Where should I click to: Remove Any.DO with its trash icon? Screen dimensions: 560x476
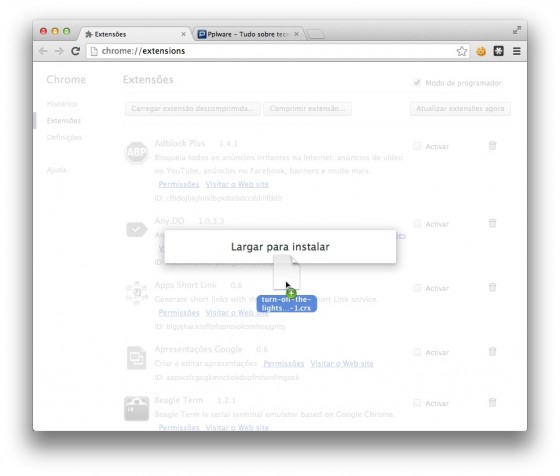[492, 223]
